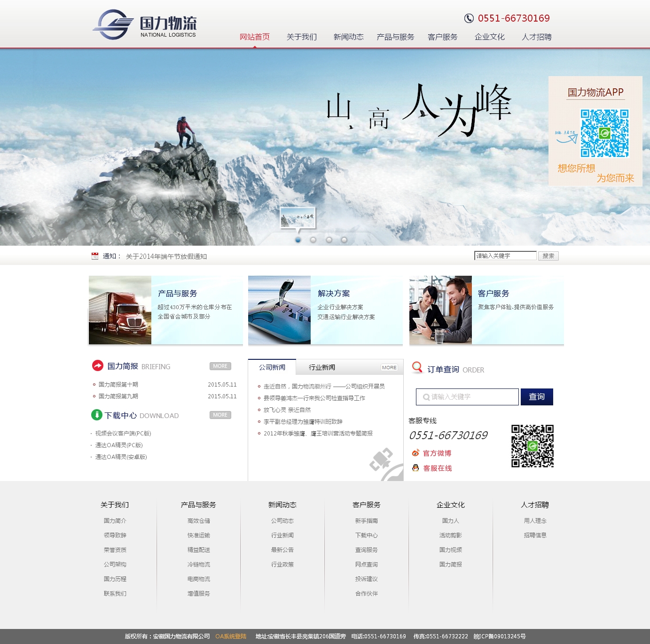The image size is (650, 644).
Task: Click the green 下载中心 download icon
Action: 96,415
